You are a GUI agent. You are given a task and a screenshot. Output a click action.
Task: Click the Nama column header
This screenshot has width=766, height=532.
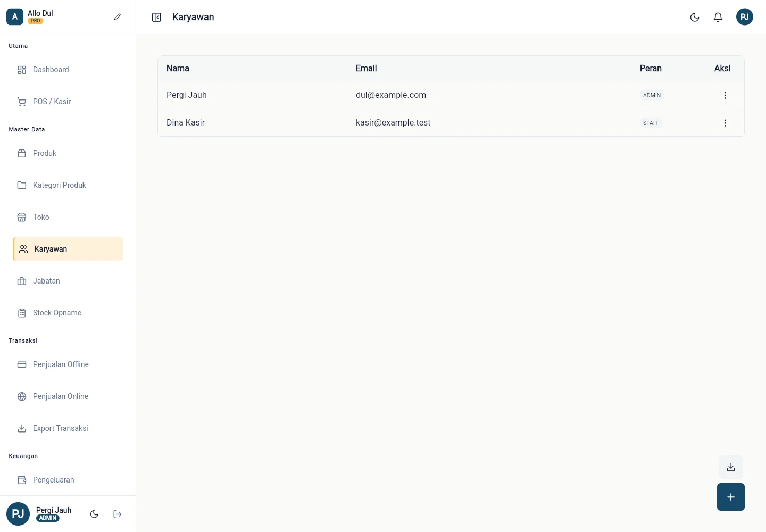pyautogui.click(x=178, y=69)
